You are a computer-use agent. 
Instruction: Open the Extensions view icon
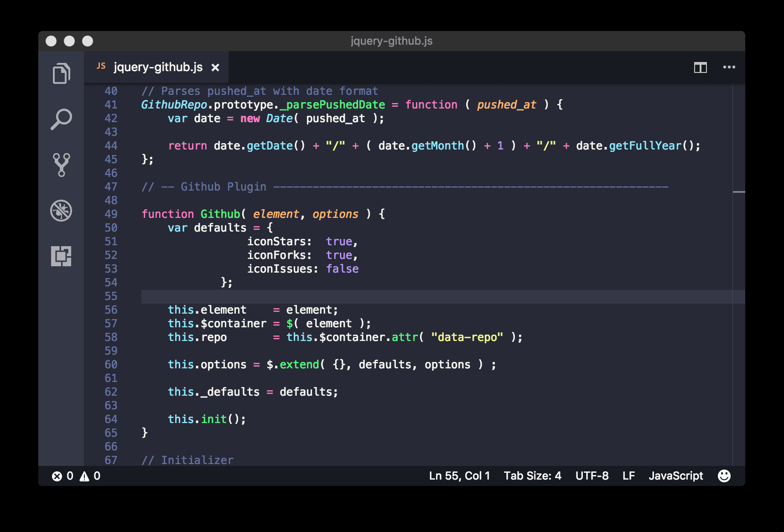coord(61,256)
